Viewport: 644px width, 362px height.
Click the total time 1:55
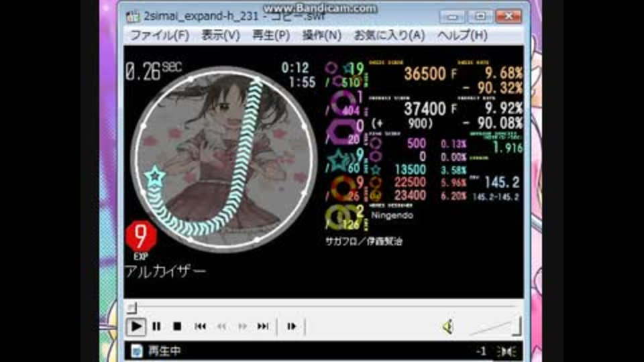(302, 82)
